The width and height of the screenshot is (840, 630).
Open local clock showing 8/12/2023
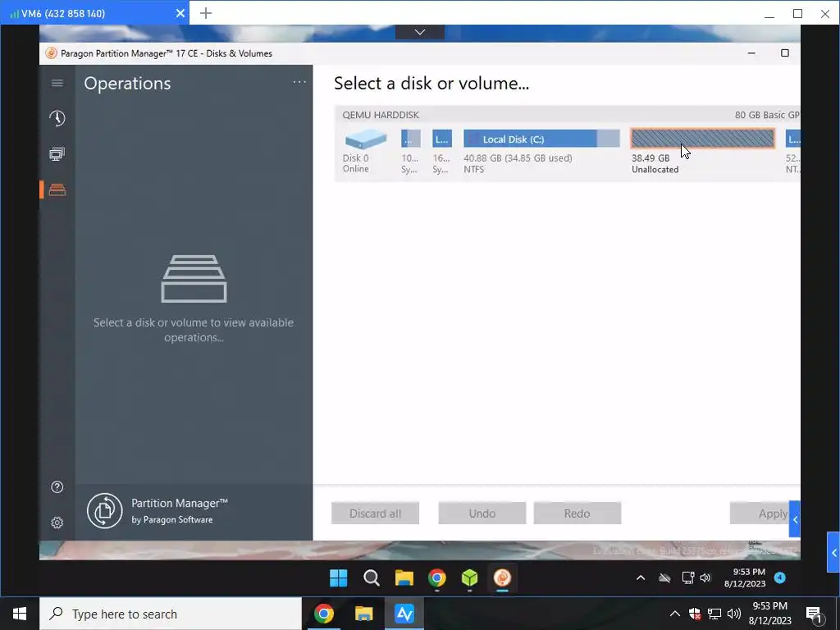click(769, 614)
